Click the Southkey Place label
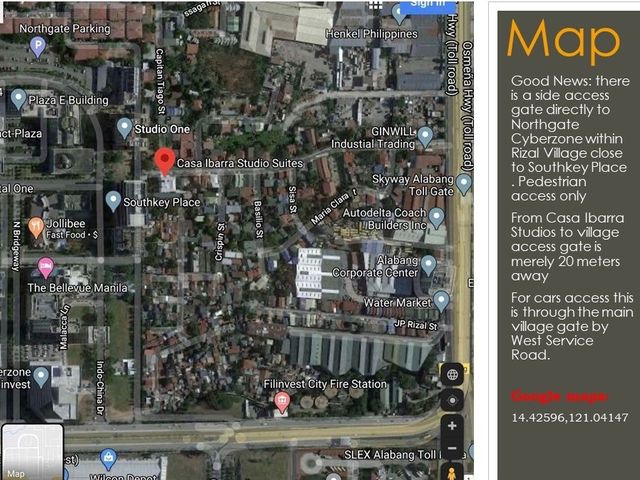Image resolution: width=640 pixels, height=480 pixels. pyautogui.click(x=162, y=202)
